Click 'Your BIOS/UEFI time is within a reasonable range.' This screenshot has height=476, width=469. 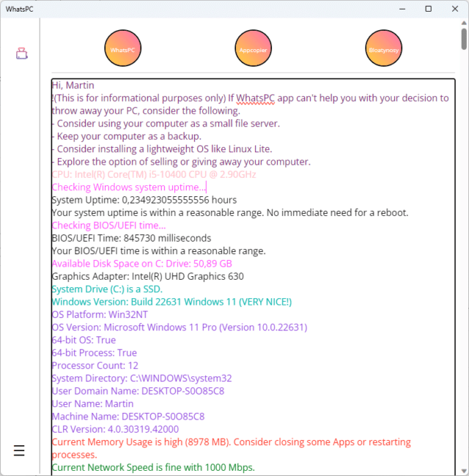pos(159,251)
